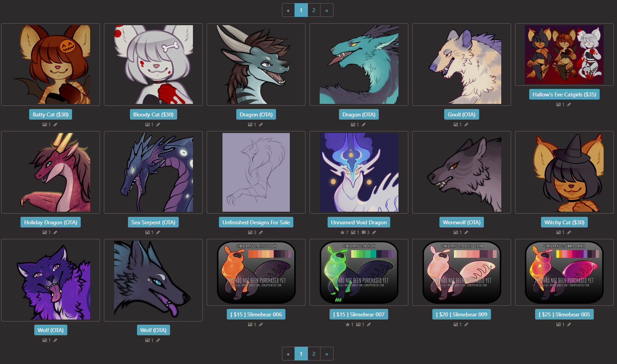Select page 1 in bottom pagination
This screenshot has height=364, width=617.
pyautogui.click(x=301, y=354)
